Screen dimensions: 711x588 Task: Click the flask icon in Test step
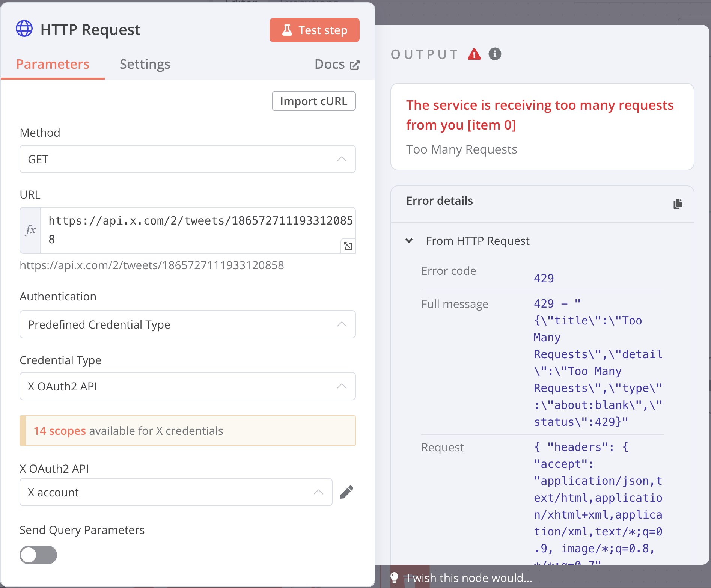(x=287, y=30)
